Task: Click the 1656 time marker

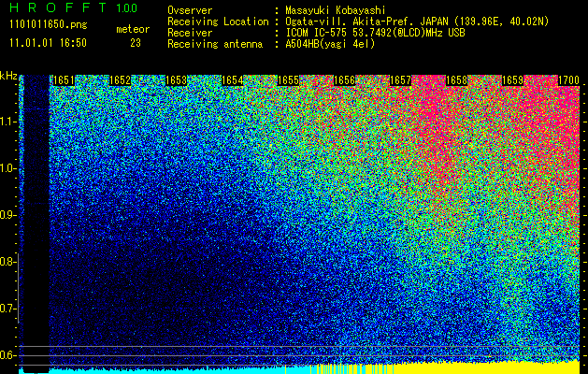Action: [x=345, y=80]
